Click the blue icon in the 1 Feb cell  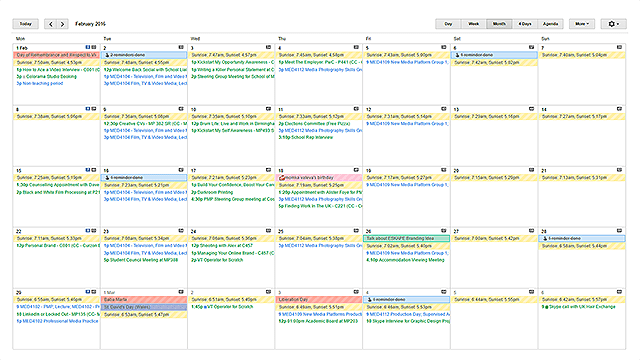click(88, 47)
